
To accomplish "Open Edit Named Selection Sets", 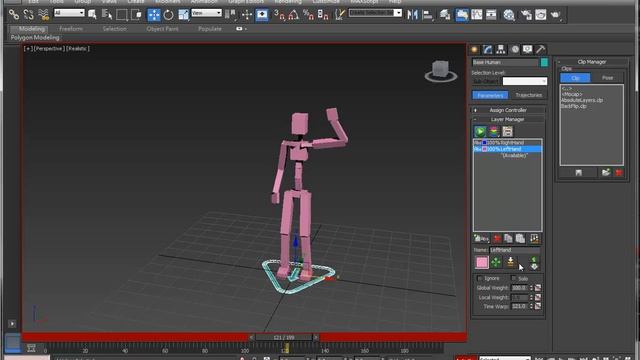I will tap(340, 15).
